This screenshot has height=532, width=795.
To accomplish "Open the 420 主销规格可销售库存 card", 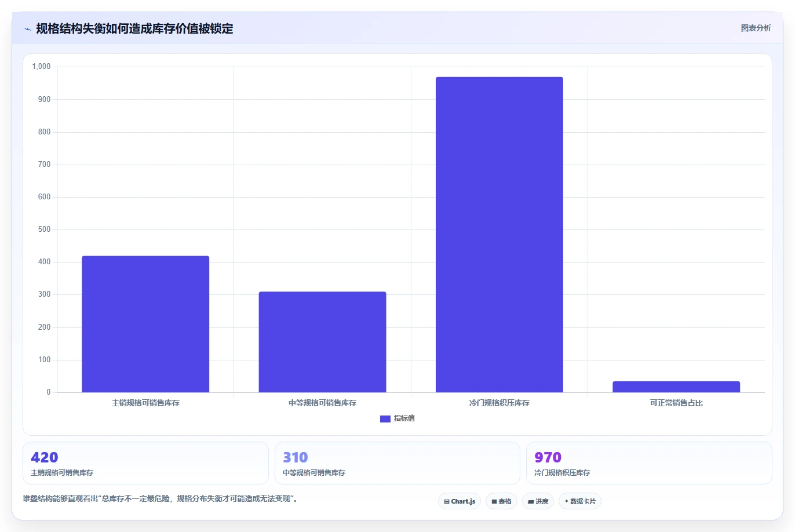I will tap(145, 463).
